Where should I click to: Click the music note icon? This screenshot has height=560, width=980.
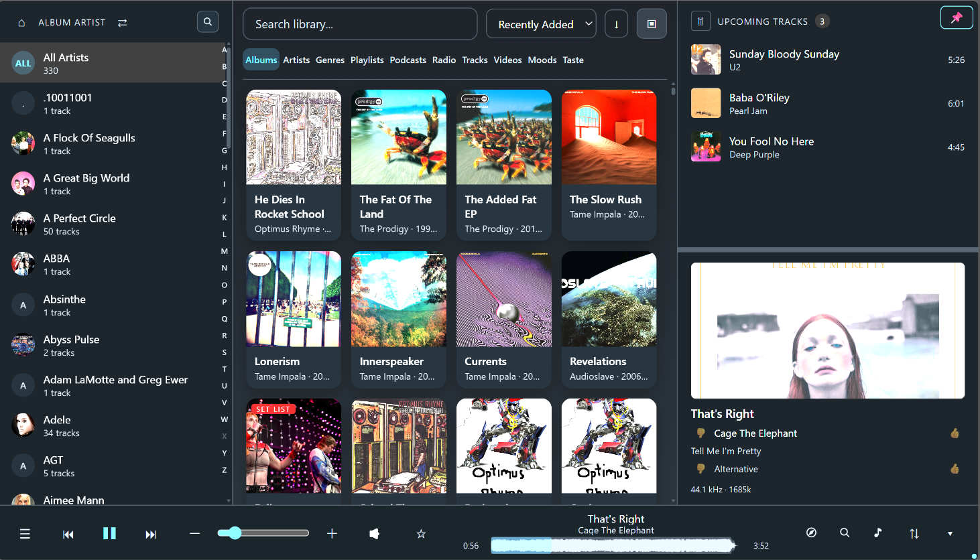point(878,533)
